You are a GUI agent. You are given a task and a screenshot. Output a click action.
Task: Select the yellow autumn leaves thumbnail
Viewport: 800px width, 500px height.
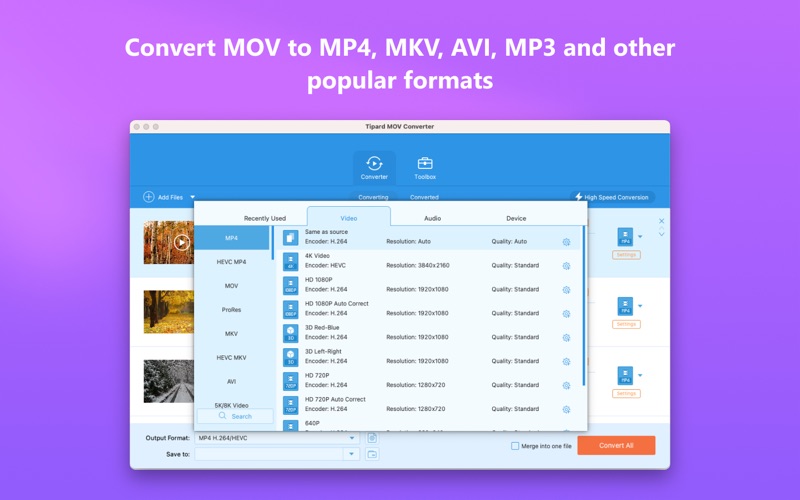169,312
